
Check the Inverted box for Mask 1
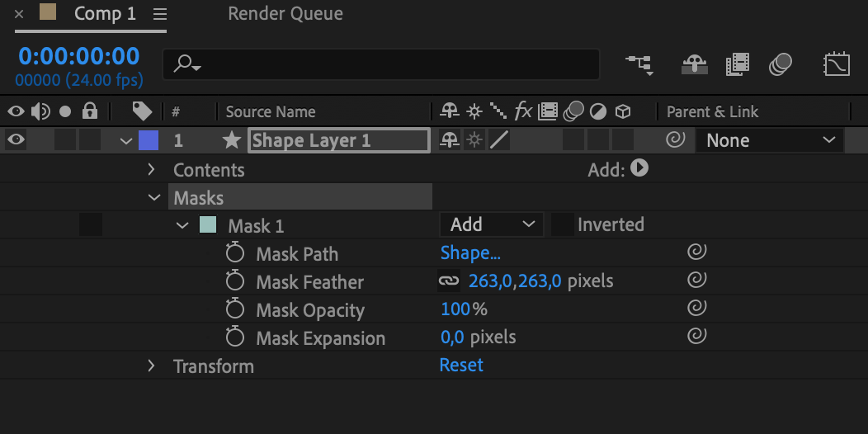pyautogui.click(x=563, y=224)
